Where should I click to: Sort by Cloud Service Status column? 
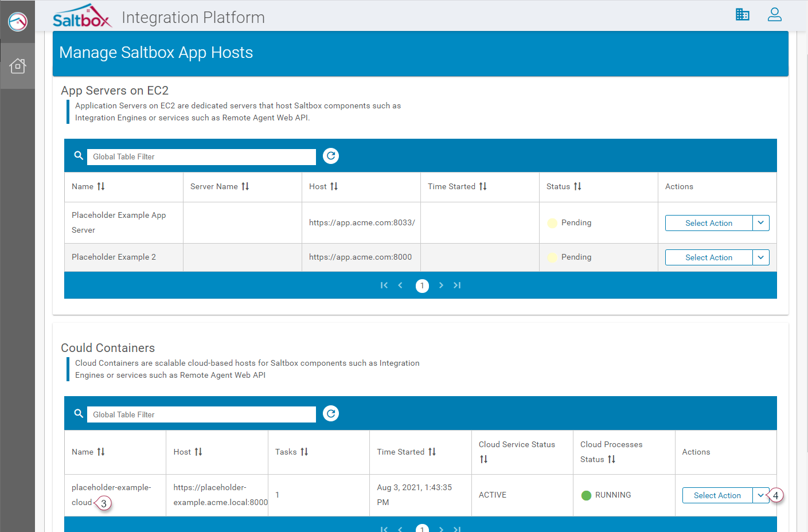point(484,459)
